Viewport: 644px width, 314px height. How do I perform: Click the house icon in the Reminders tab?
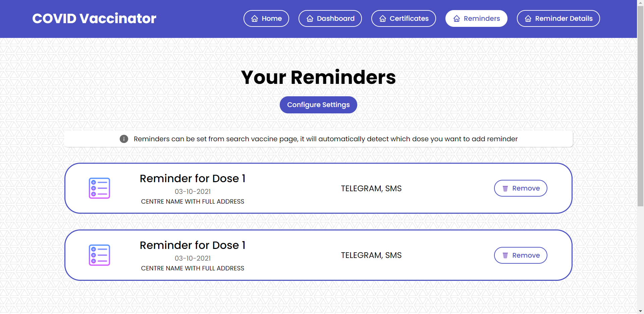457,19
